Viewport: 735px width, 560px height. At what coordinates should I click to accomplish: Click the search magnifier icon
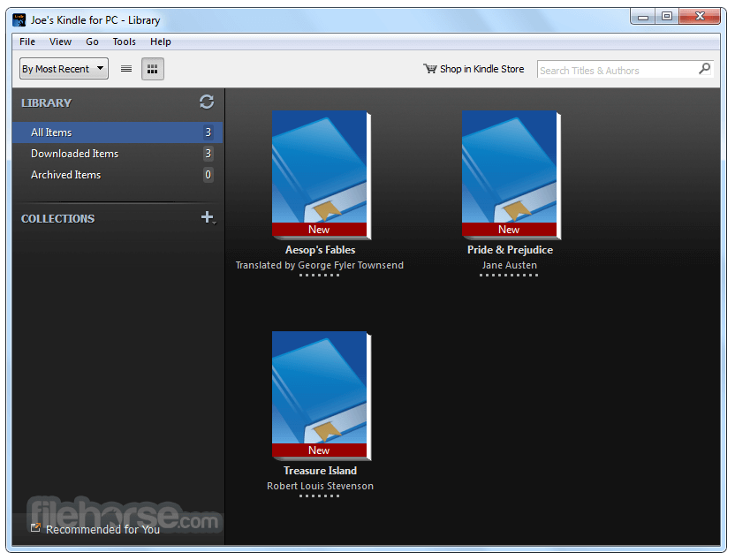tap(704, 69)
